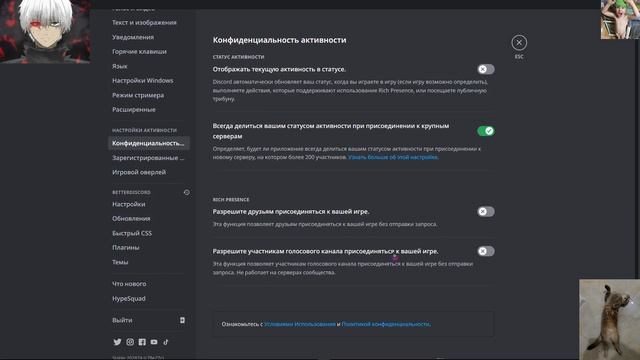Click the 'СТАТУС АКТИВНОСТИ' section label

[238, 57]
